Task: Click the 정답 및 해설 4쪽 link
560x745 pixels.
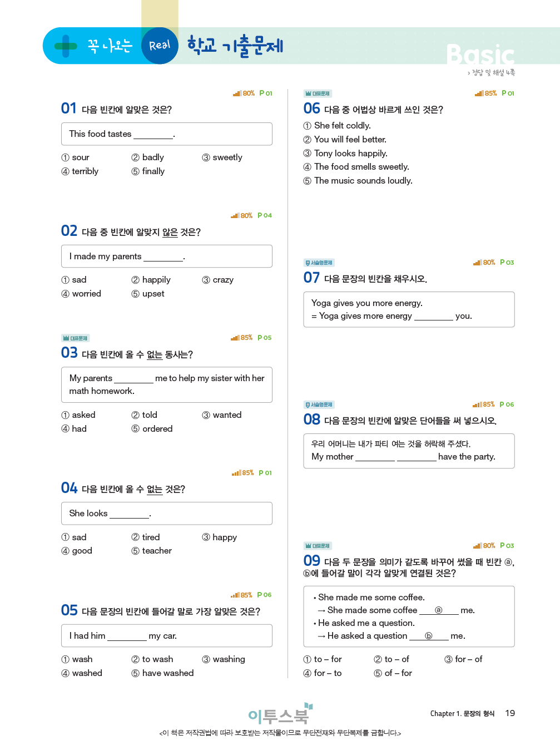Action: tap(492, 73)
